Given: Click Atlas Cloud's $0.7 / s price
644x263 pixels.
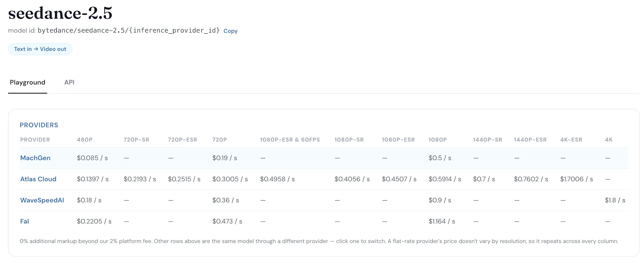Looking at the screenshot, I should 484,179.
